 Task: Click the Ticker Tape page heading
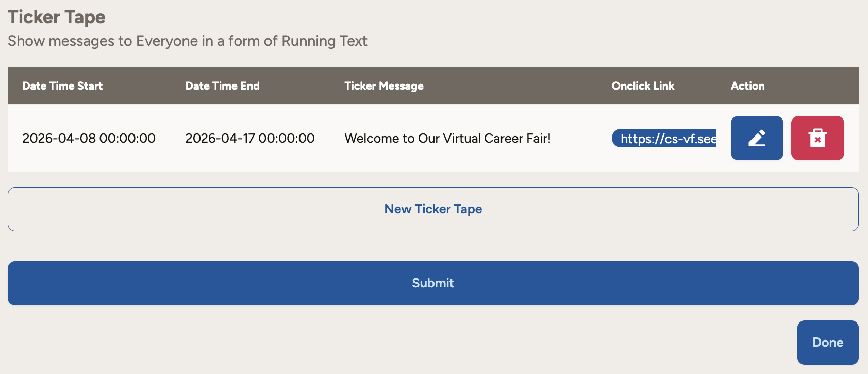[57, 17]
